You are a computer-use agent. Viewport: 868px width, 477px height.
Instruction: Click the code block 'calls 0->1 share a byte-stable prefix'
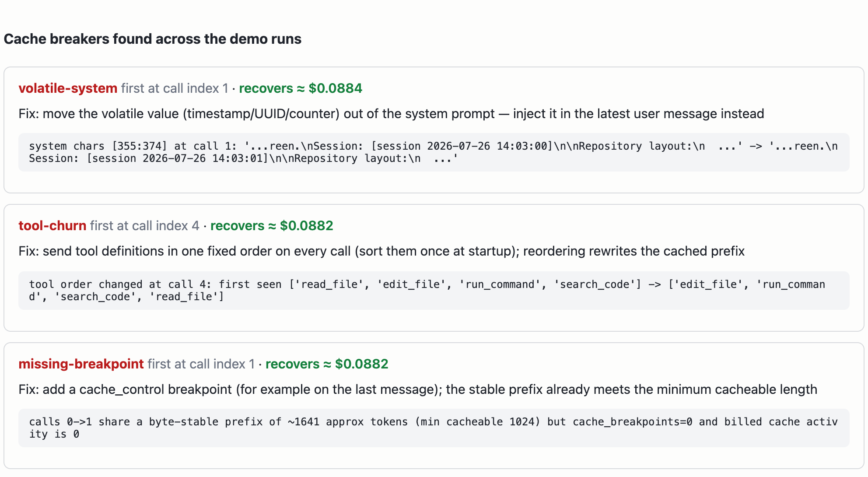coord(434,428)
